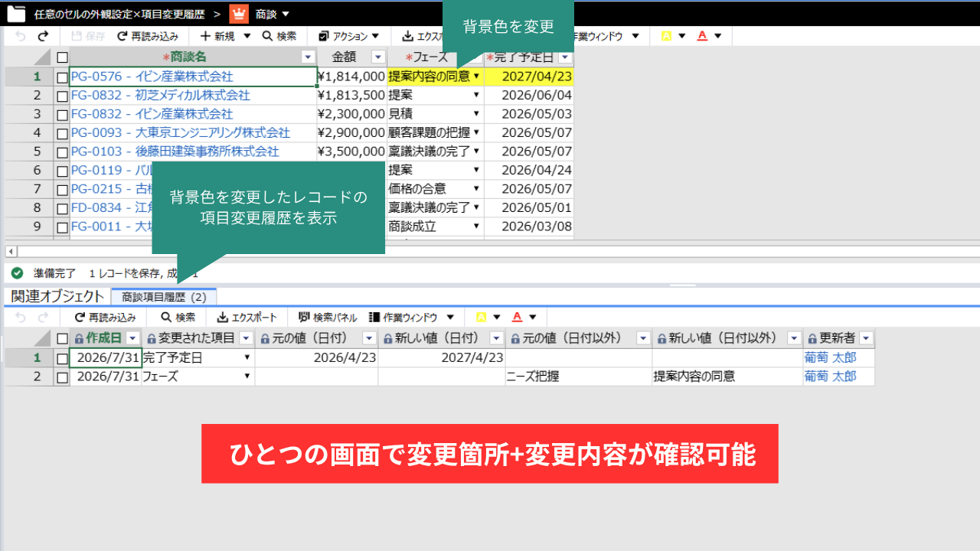
Task: Tick the select-all checkbox in the 商談 grid header
Action: (62, 57)
